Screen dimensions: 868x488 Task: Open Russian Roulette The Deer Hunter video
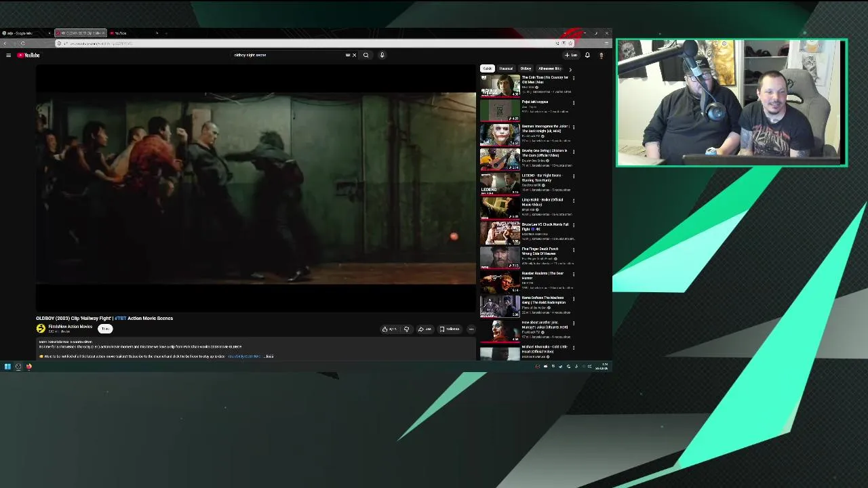click(500, 281)
